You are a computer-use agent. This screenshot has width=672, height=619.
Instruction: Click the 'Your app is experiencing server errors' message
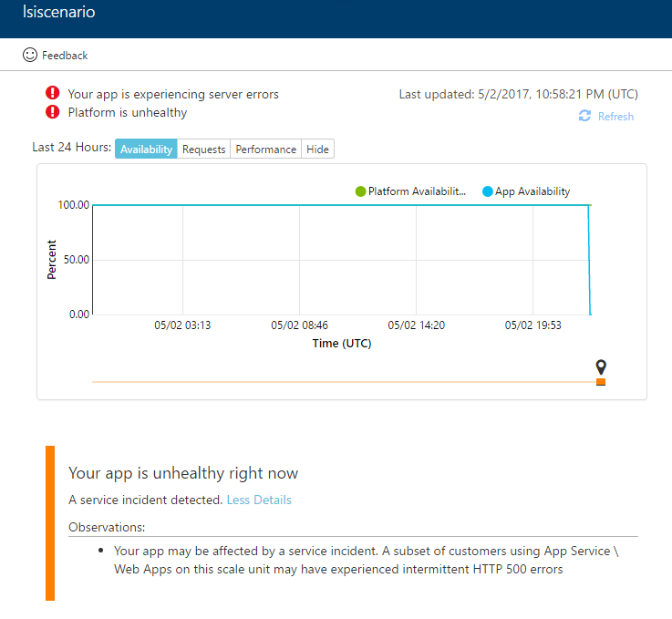point(173,94)
